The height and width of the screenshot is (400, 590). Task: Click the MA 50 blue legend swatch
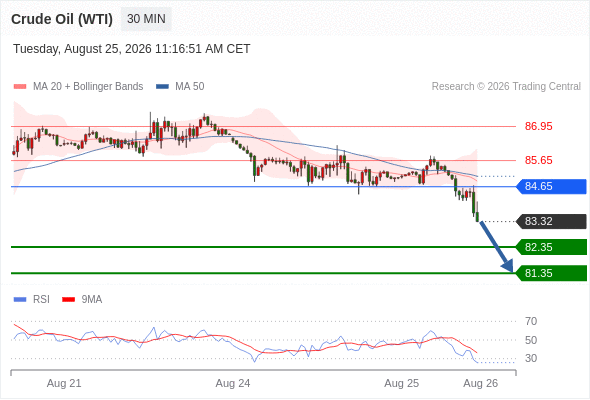tap(163, 87)
